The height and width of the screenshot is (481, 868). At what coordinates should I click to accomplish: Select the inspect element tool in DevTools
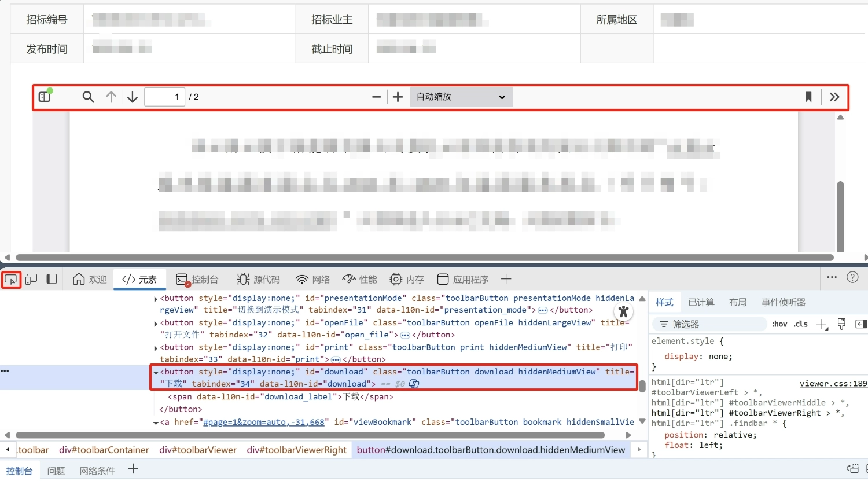[x=11, y=280]
